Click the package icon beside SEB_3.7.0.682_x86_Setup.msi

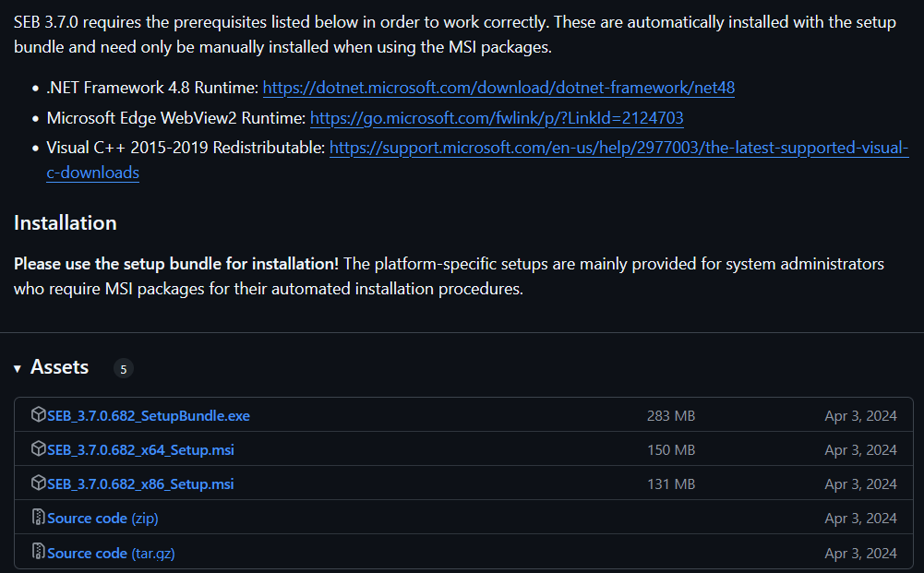coord(38,483)
